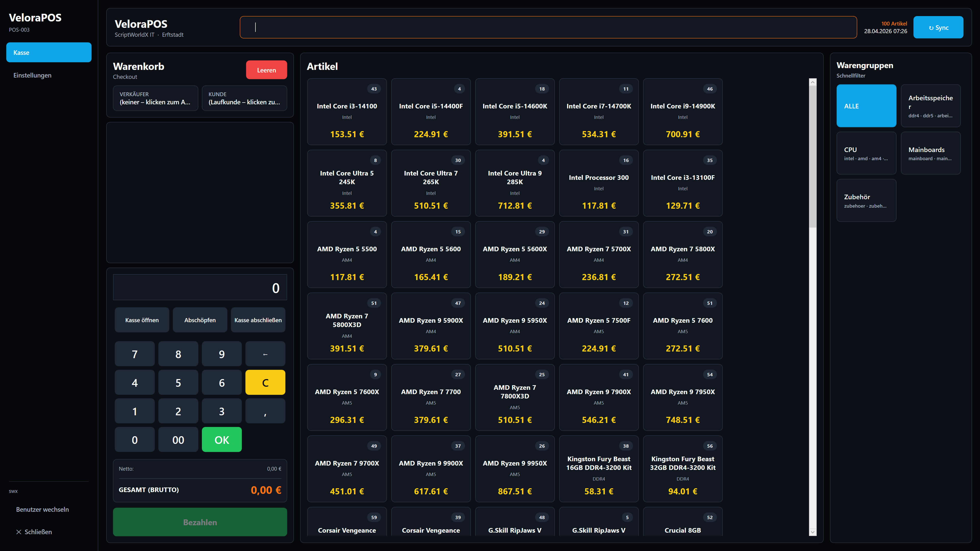Image resolution: width=980 pixels, height=551 pixels.
Task: Add AMD Ryzen 9 9950X to cart
Action: tap(515, 469)
